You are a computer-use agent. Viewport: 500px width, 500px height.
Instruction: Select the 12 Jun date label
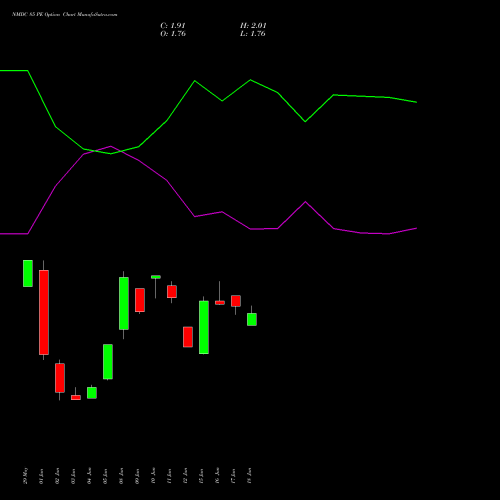(186, 476)
